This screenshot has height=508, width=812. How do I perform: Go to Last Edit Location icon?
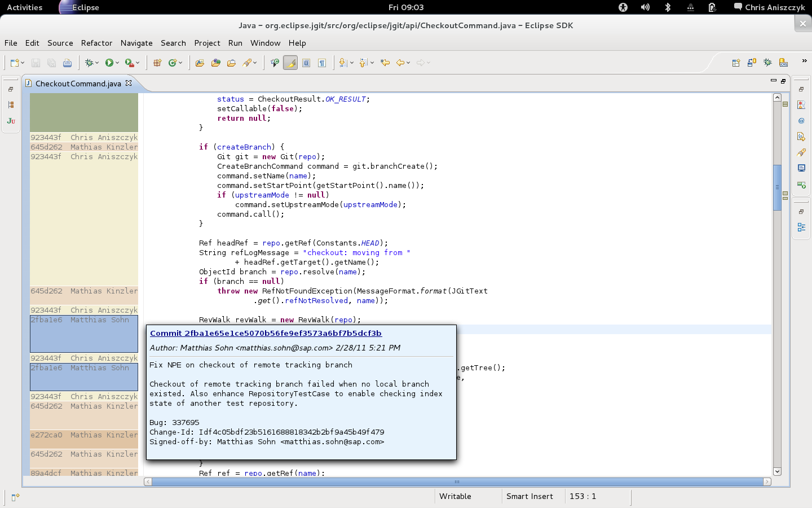pos(385,63)
